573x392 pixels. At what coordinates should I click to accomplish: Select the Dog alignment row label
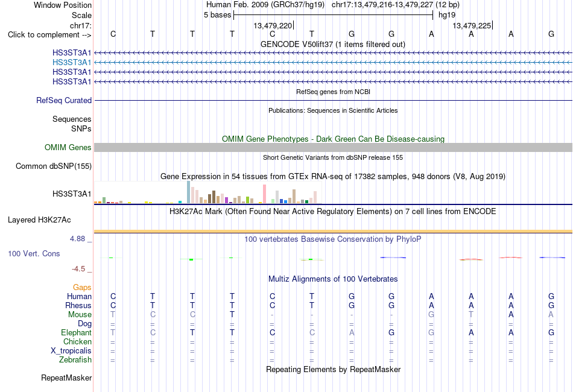pyautogui.click(x=84, y=324)
